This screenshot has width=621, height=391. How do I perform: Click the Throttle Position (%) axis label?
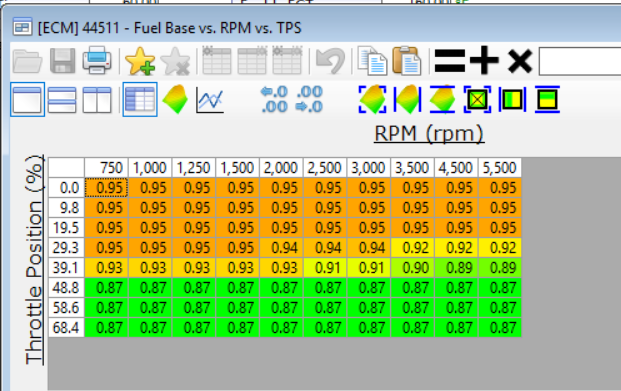click(35, 260)
